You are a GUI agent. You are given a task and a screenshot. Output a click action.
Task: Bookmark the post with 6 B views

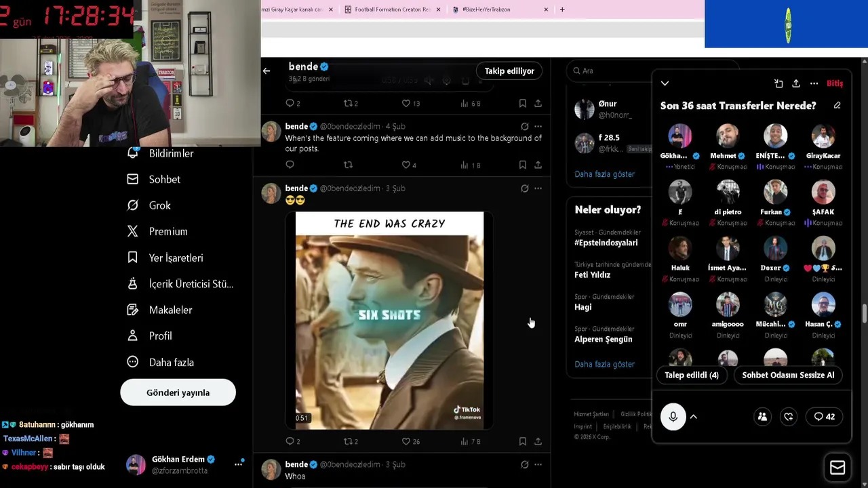click(522, 103)
